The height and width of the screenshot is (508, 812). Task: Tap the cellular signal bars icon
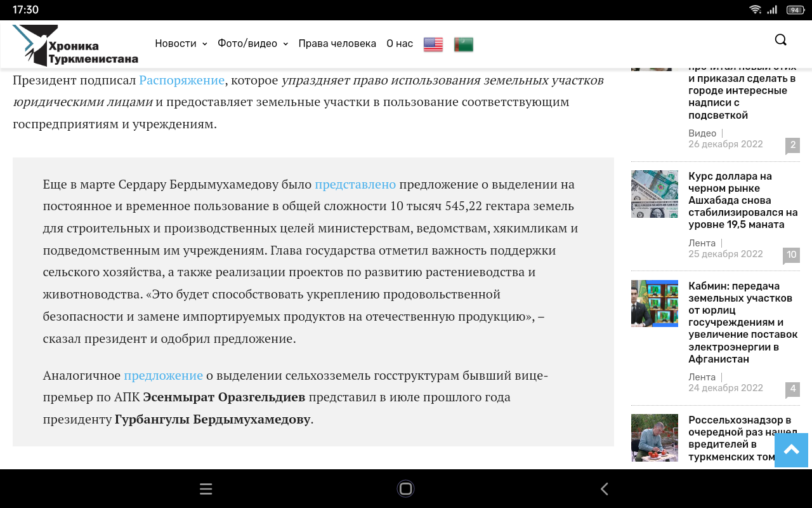(x=772, y=10)
